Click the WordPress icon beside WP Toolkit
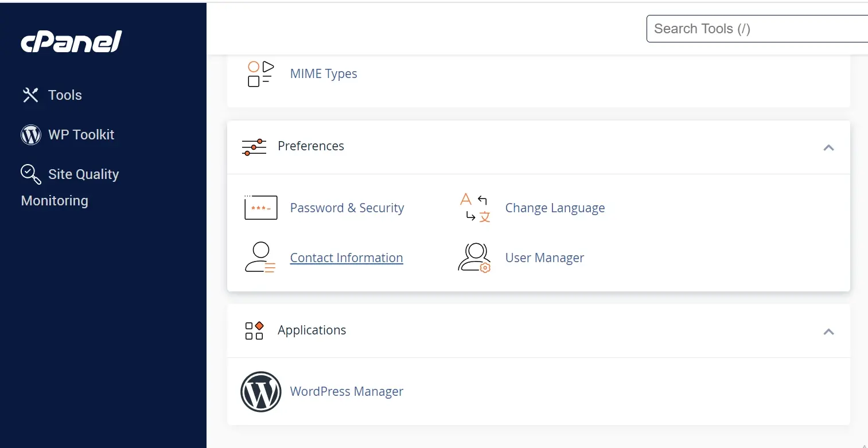 31,135
